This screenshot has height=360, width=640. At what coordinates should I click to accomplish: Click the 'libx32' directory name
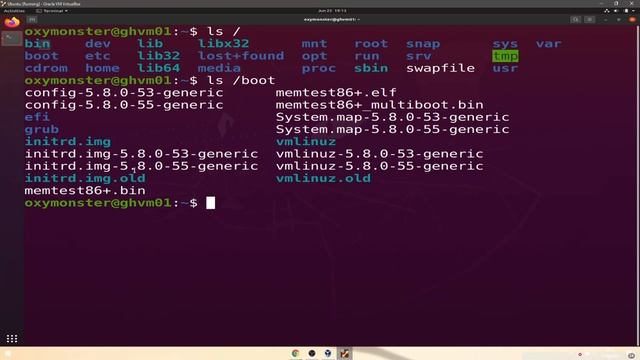pyautogui.click(x=224, y=44)
